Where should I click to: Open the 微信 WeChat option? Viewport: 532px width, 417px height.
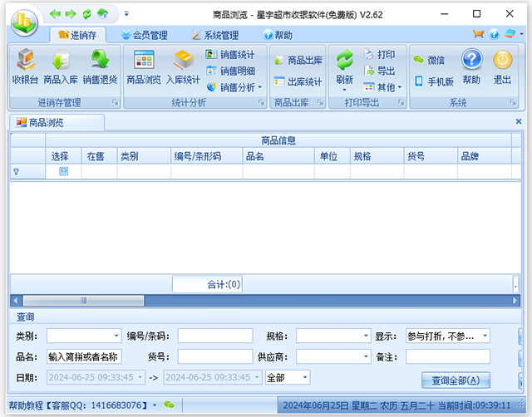pyautogui.click(x=429, y=61)
